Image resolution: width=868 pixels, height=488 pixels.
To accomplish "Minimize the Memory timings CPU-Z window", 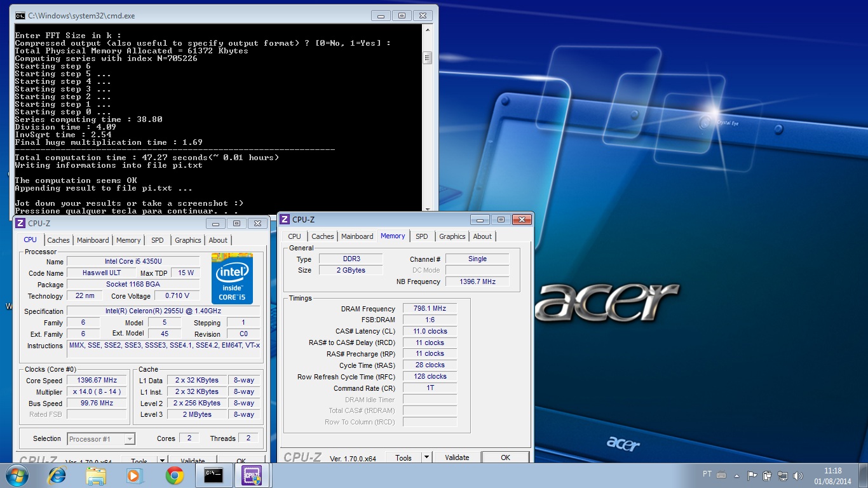I will pyautogui.click(x=480, y=220).
